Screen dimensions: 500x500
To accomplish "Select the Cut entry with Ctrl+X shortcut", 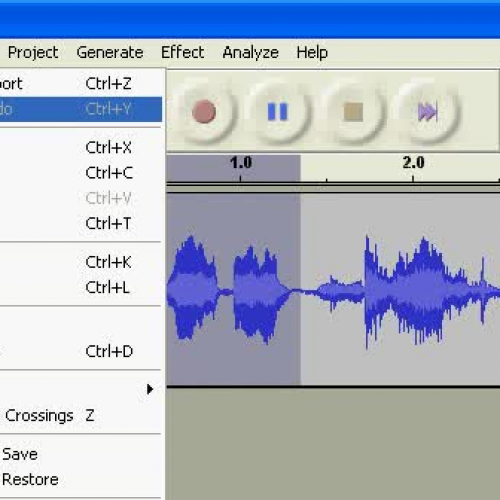I will tap(81, 147).
